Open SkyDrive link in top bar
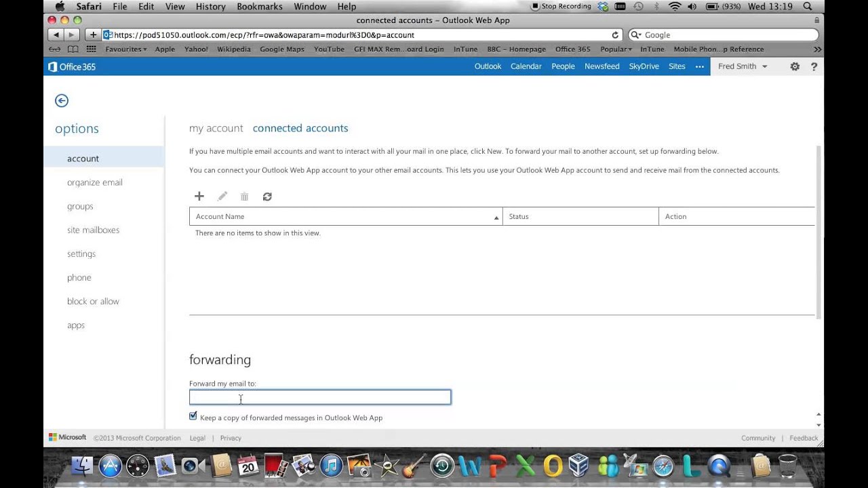868x488 pixels. (x=644, y=66)
